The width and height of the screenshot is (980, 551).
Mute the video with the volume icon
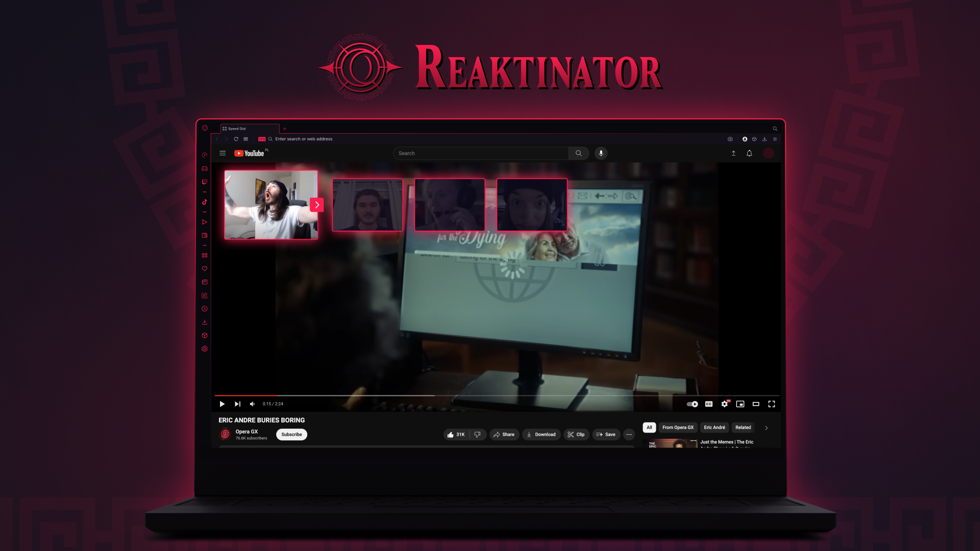click(x=252, y=404)
